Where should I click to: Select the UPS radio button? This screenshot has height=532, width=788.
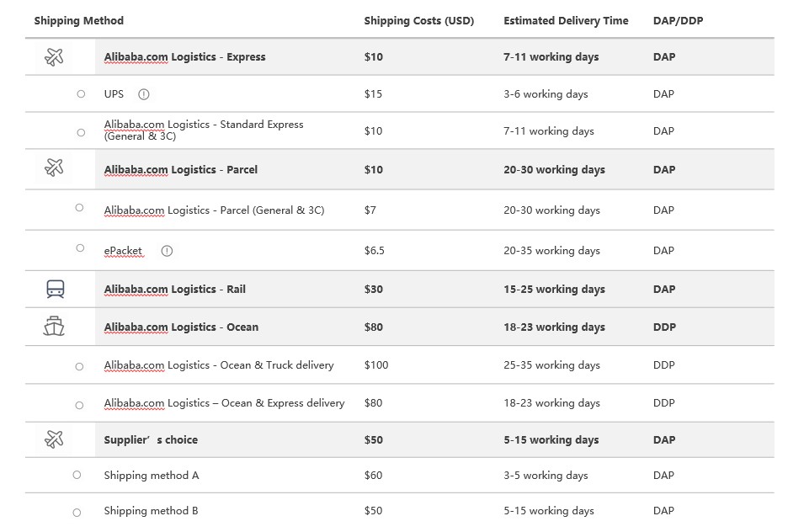pos(81,94)
